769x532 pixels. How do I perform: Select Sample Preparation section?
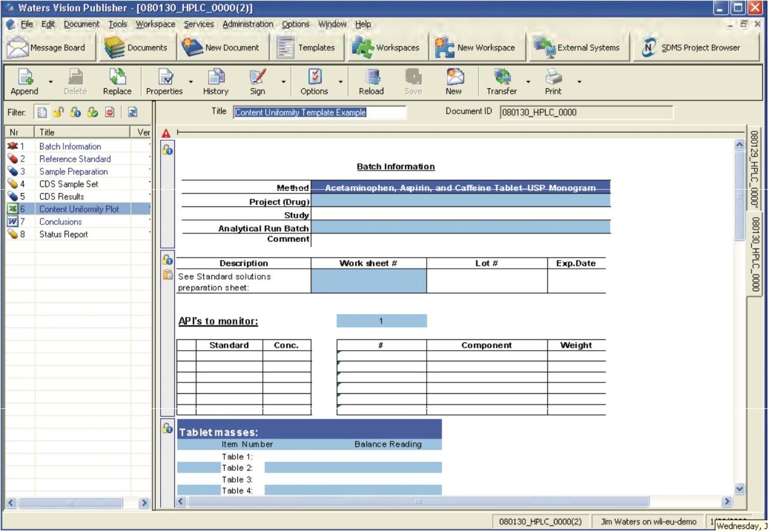click(73, 172)
